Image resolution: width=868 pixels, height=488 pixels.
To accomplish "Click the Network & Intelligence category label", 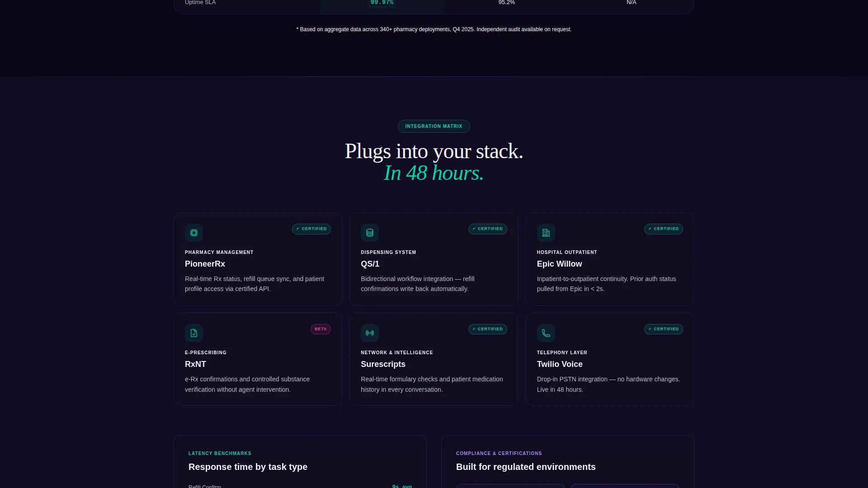I will 397,352.
